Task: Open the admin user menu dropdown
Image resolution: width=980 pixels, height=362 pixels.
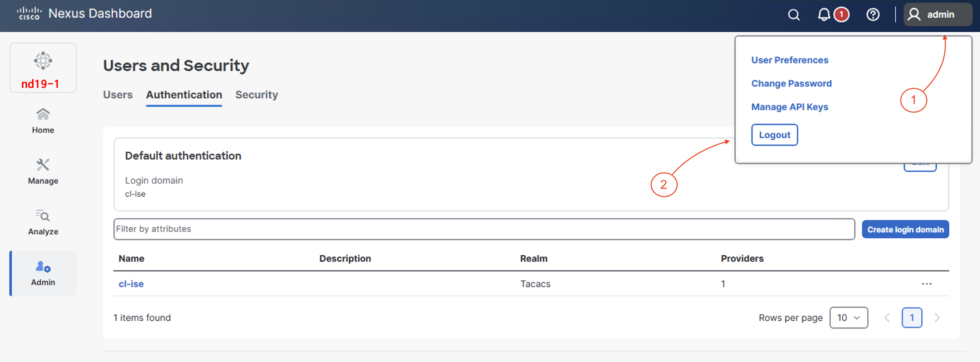Action: [937, 15]
